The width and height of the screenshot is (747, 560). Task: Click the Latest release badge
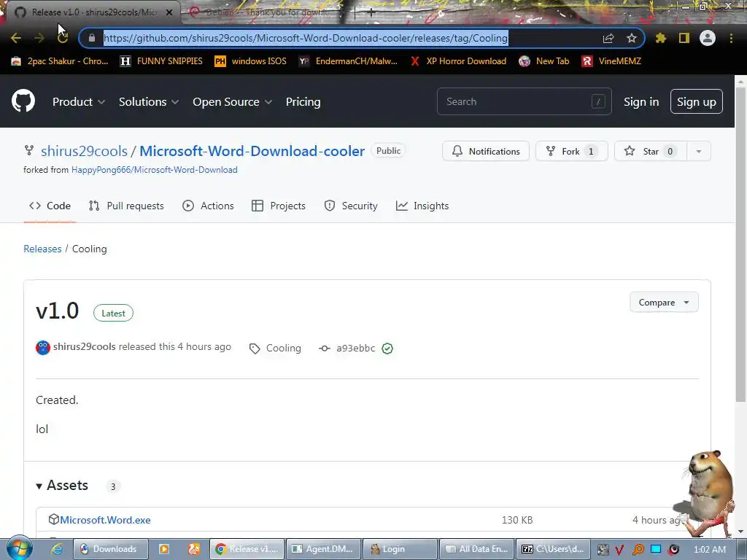point(113,313)
